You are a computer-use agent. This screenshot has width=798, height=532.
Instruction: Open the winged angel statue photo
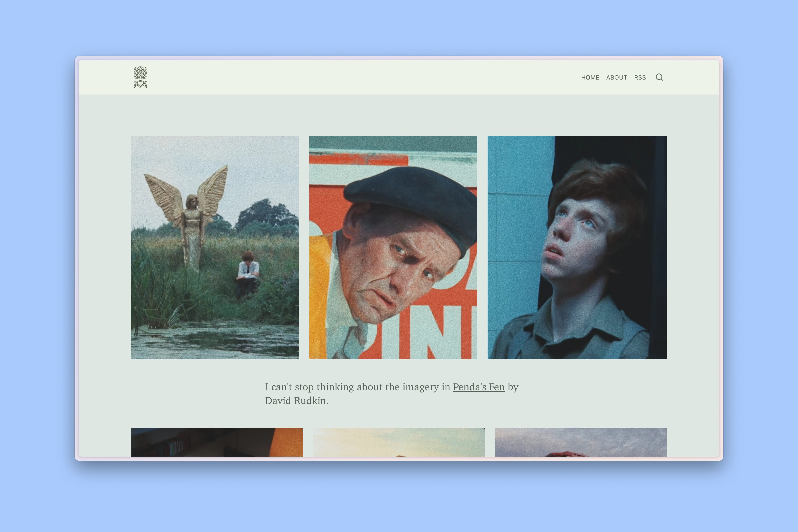(x=215, y=247)
